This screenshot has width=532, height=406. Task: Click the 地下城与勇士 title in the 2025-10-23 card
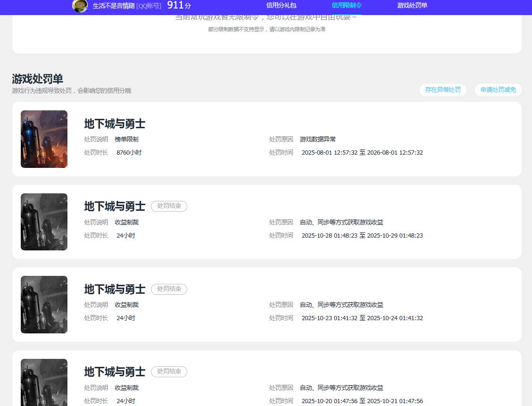point(115,289)
